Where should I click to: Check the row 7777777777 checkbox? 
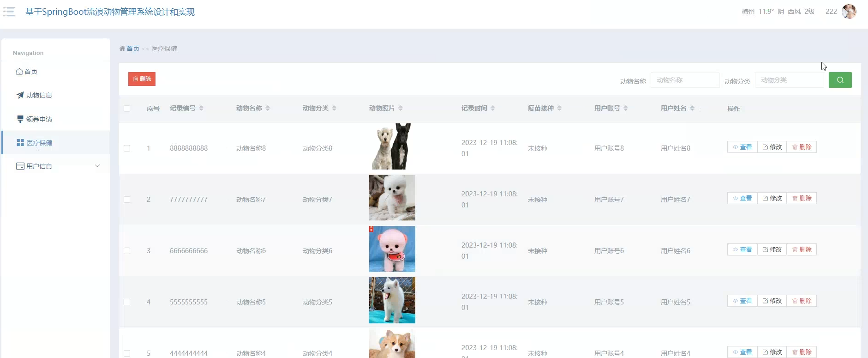[x=127, y=200]
